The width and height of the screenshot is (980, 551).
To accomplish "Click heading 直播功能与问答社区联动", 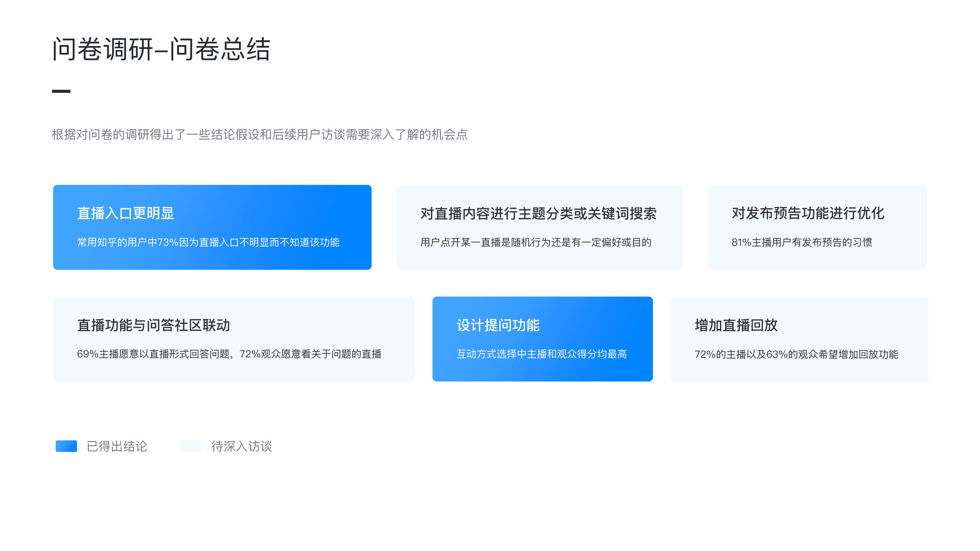I will pos(154,325).
